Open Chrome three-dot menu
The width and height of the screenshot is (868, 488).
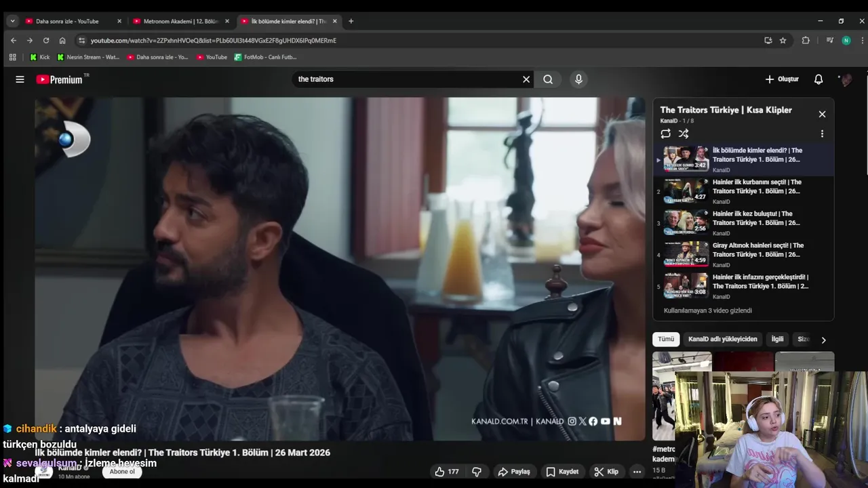[862, 41]
